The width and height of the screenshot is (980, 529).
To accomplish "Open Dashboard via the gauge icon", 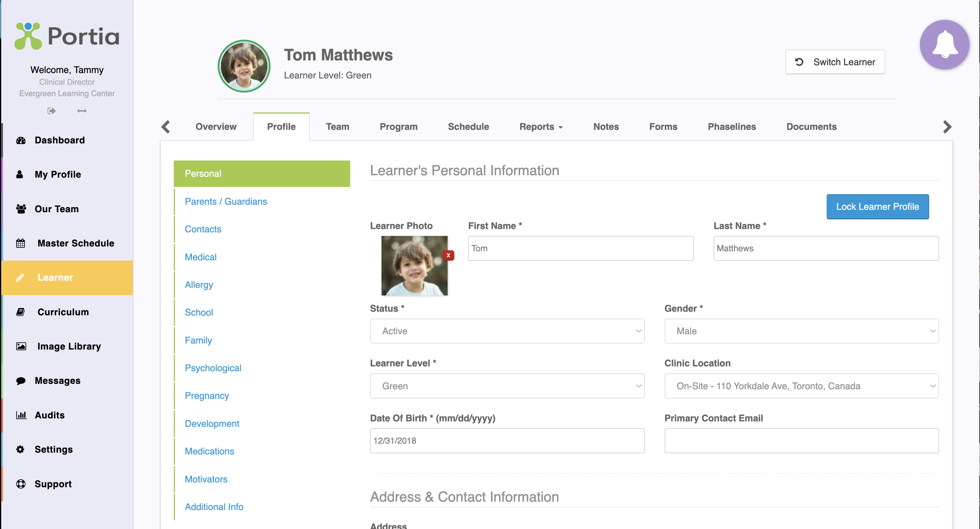I will pyautogui.click(x=21, y=140).
